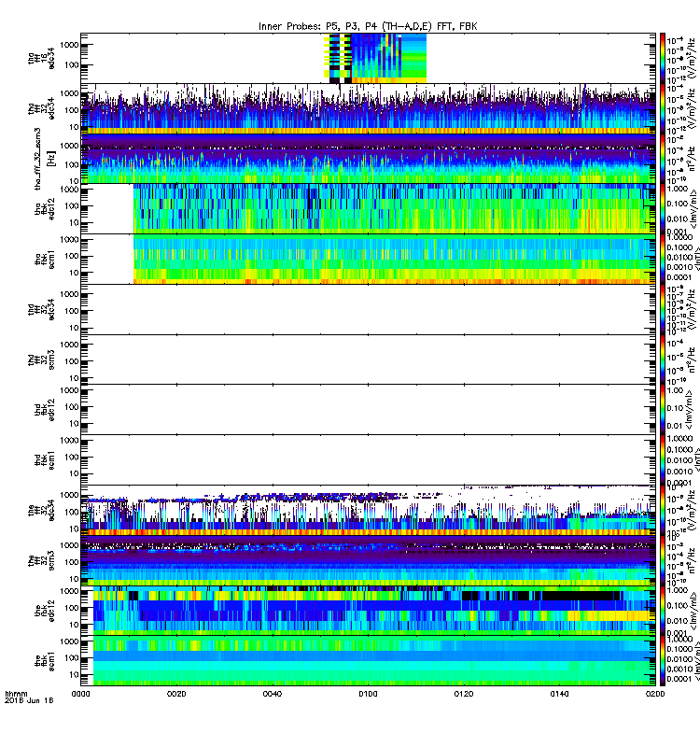Viewport: 700px width, 747px height.
Task: Select the 'the fff 32 scm3' panel label
Action: (x=41, y=560)
